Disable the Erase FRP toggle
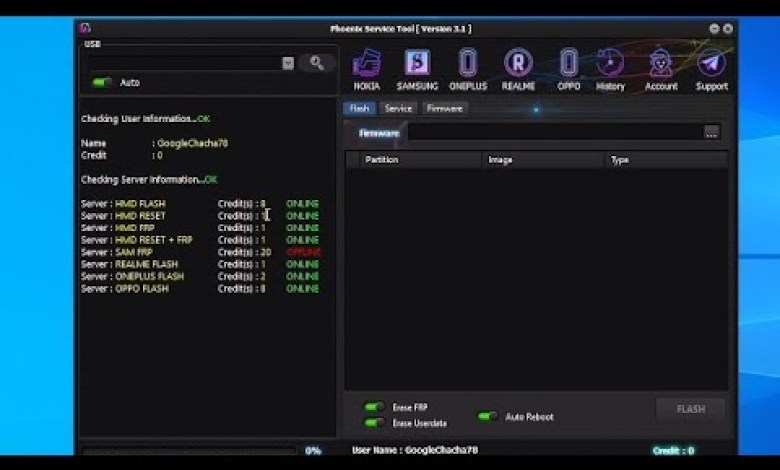 coord(374,407)
